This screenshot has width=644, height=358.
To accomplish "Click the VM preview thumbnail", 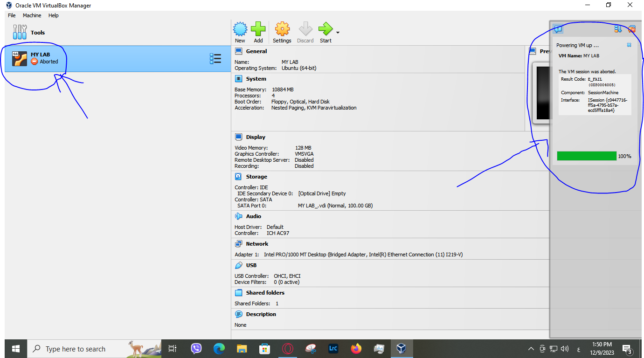I will point(542,93).
